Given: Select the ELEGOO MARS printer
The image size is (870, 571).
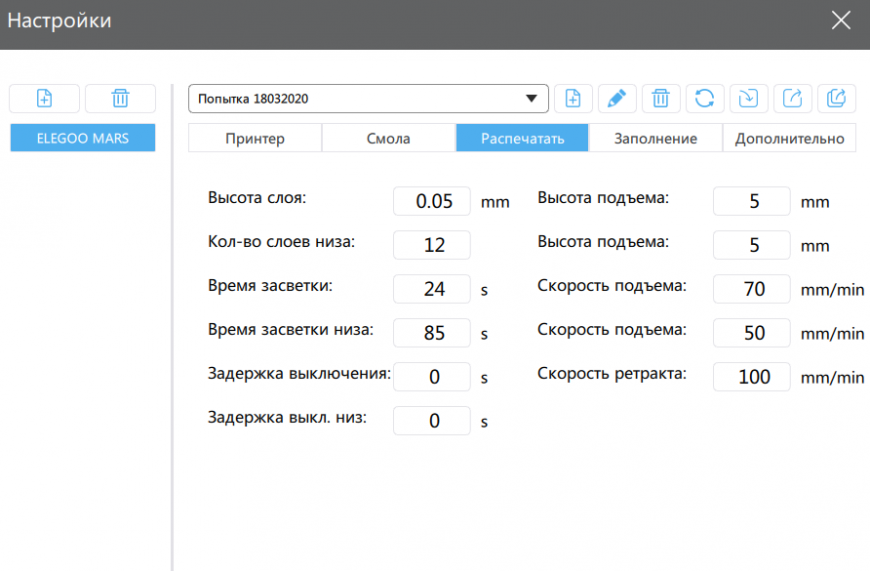Looking at the screenshot, I should (83, 138).
